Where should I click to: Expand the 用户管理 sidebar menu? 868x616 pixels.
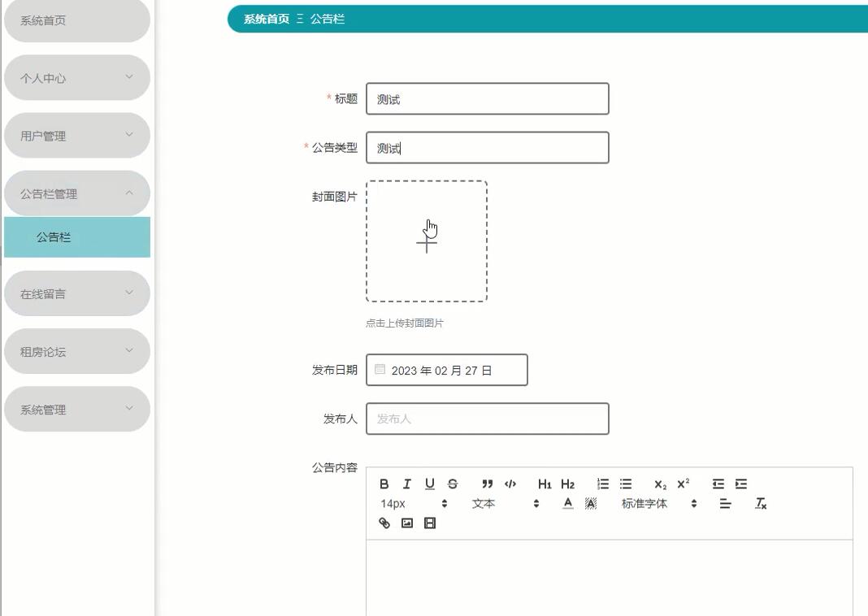coord(77,136)
